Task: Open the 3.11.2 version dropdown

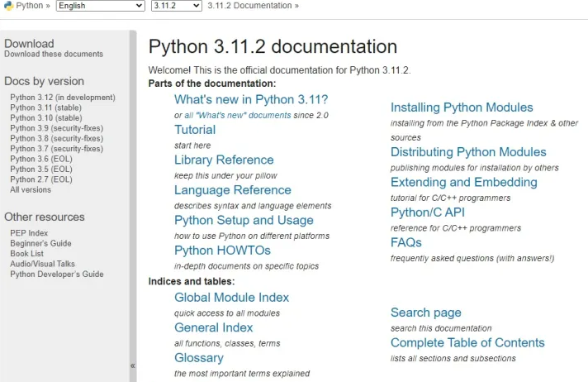Action: point(176,6)
